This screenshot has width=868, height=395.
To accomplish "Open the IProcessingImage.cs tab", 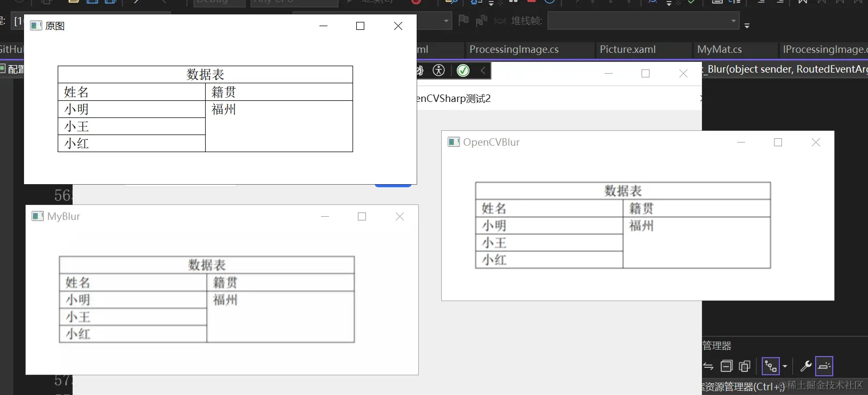I will (825, 50).
